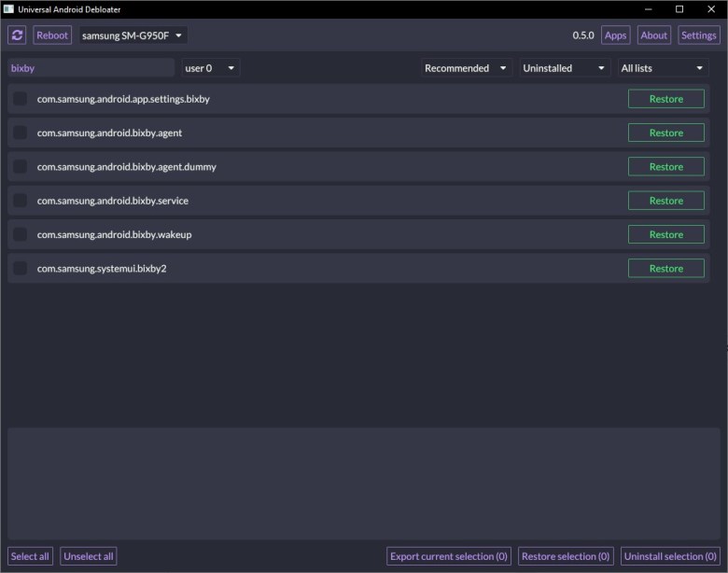Expand the All lists dropdown
Screen dimensions: 728x573
coord(663,68)
